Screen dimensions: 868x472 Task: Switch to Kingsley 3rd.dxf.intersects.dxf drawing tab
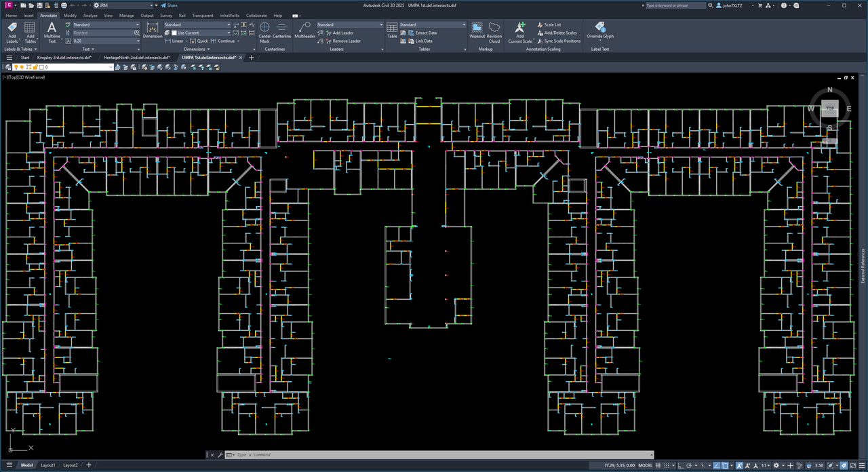click(x=64, y=58)
